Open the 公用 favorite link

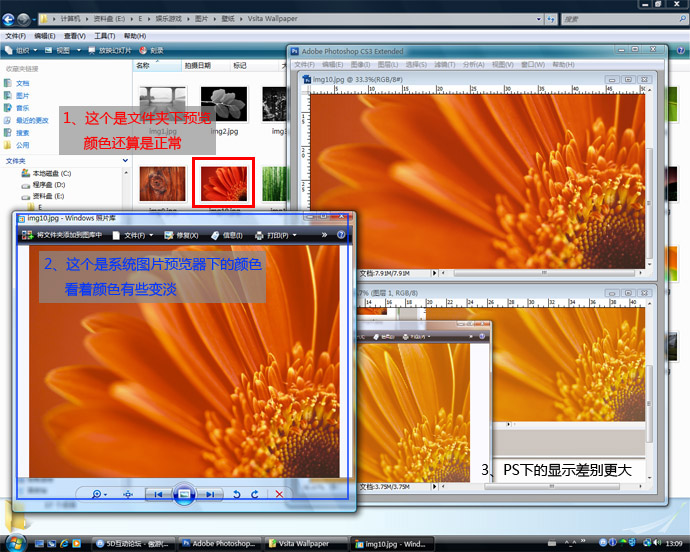[x=17, y=145]
